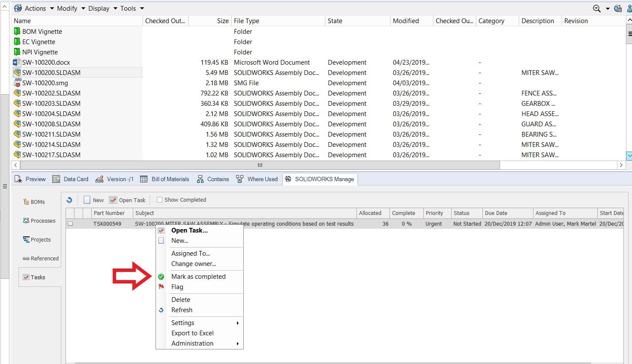632x364 pixels.
Task: Select SW-100211.SLDASM file name
Action: tap(51, 134)
